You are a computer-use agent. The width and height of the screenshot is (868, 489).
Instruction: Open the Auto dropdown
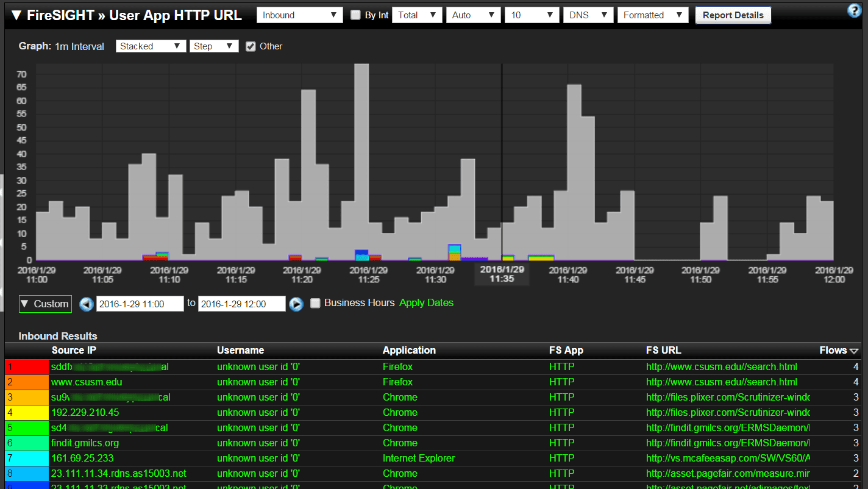pyautogui.click(x=474, y=15)
